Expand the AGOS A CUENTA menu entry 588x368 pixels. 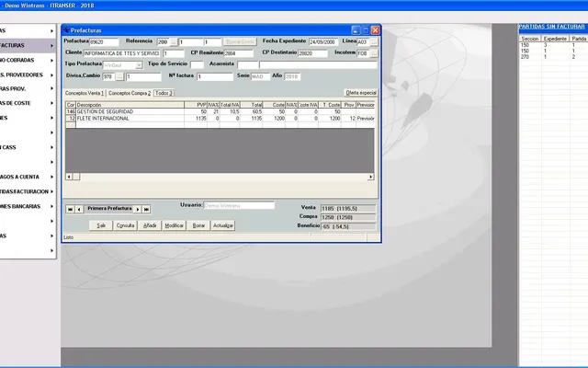[x=51, y=177]
